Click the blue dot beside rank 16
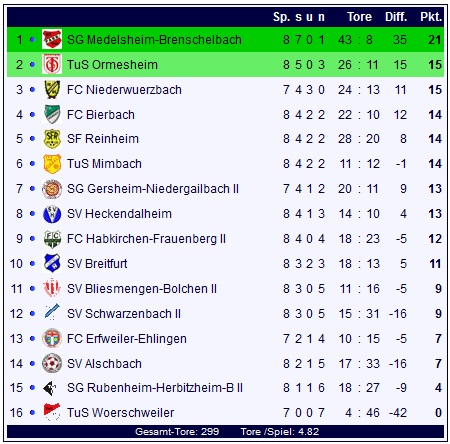Image resolution: width=450 pixels, height=444 pixels. pyautogui.click(x=32, y=413)
